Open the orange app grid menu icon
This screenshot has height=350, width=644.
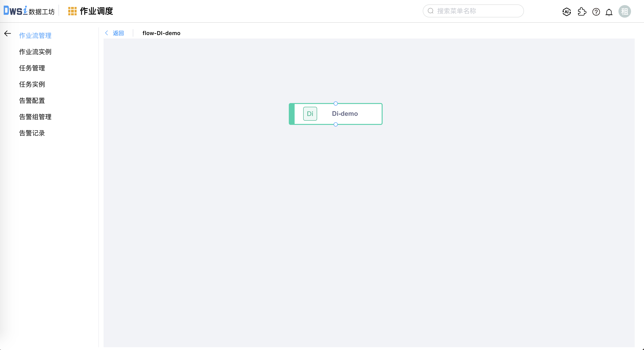(72, 11)
